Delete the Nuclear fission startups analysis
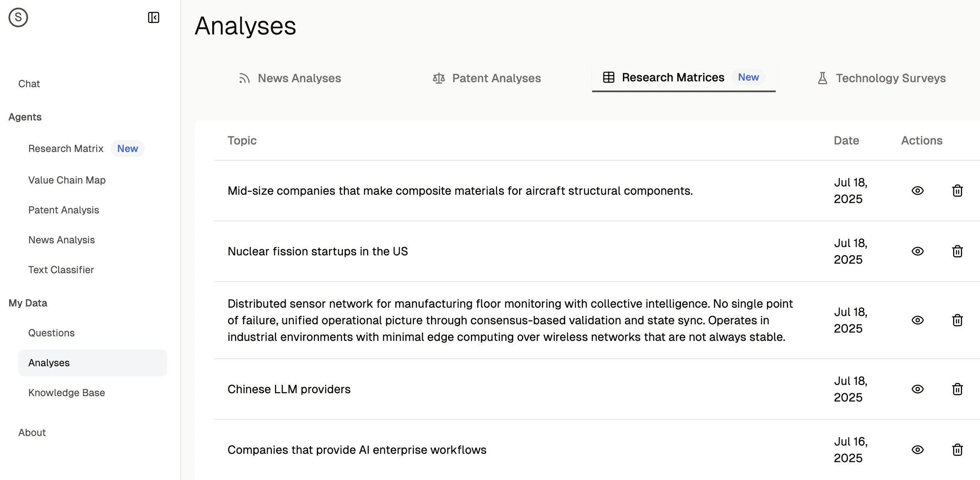The image size is (980, 480). [957, 251]
